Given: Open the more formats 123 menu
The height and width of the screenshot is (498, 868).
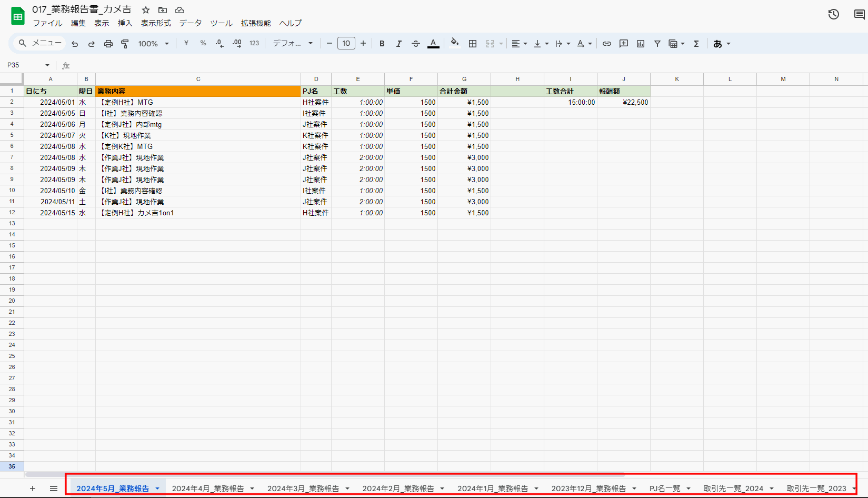Looking at the screenshot, I should 254,44.
